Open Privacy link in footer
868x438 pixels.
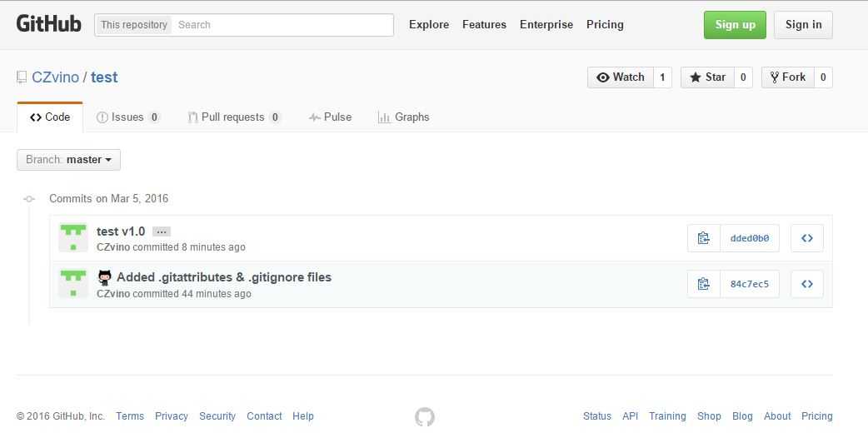click(x=172, y=416)
